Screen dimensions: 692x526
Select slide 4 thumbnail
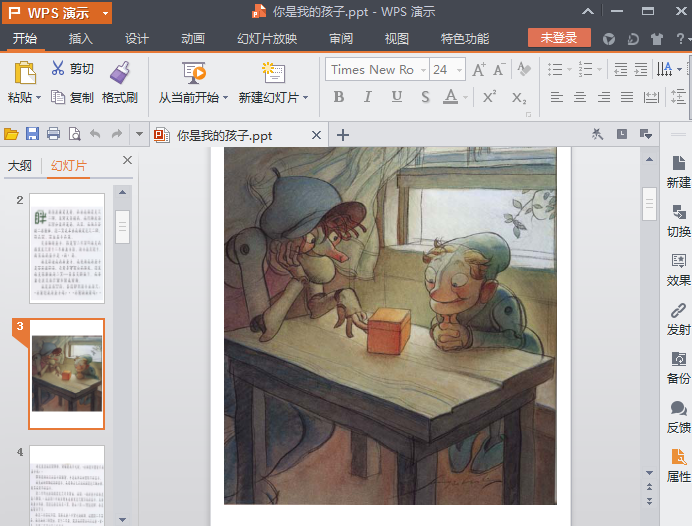(x=67, y=485)
